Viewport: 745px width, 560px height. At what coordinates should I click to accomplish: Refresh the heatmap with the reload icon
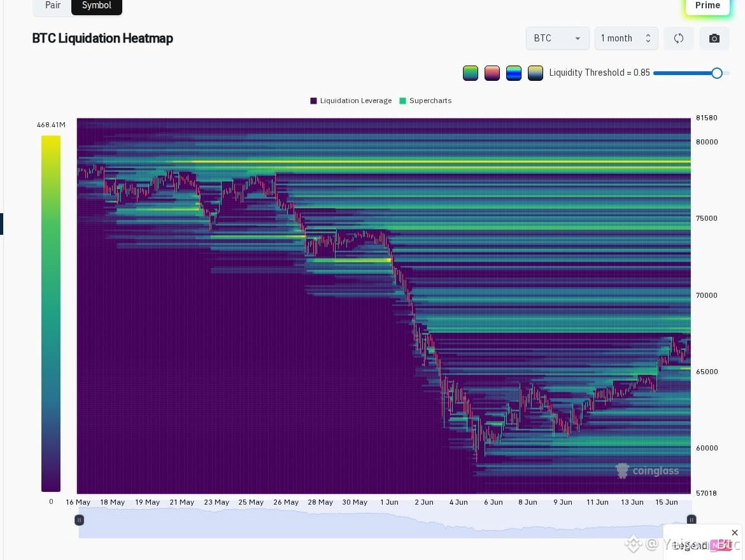point(679,38)
